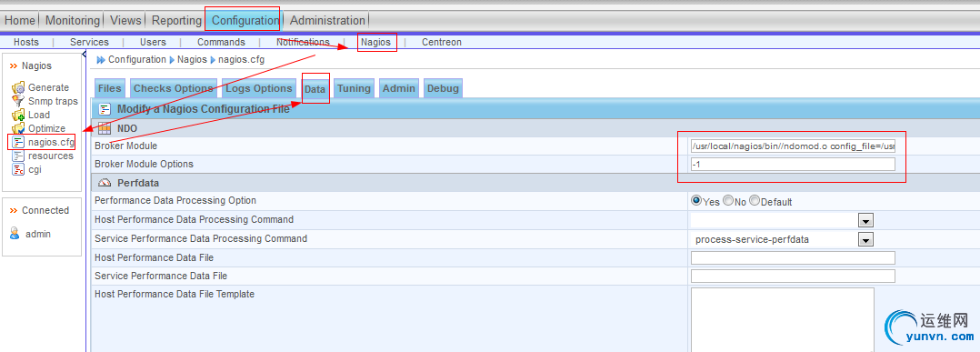Open the nagios.cfg link
This screenshot has width=980, height=352.
(x=51, y=143)
